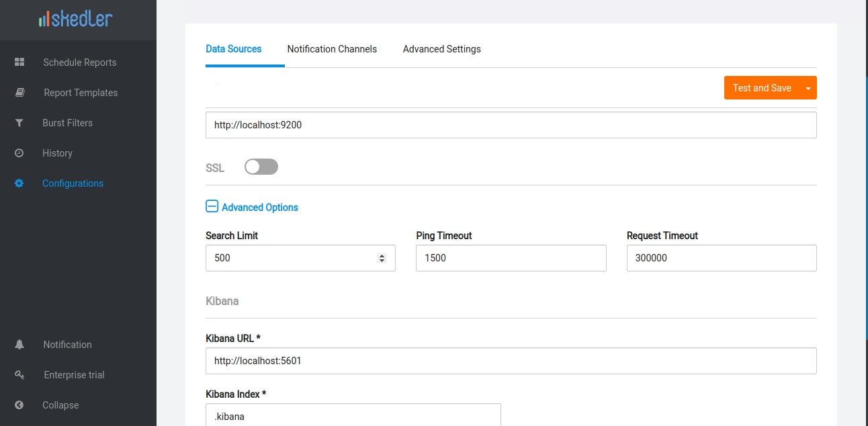Click the Kibana section heading
Image resolution: width=868 pixels, height=426 pixels.
(222, 301)
